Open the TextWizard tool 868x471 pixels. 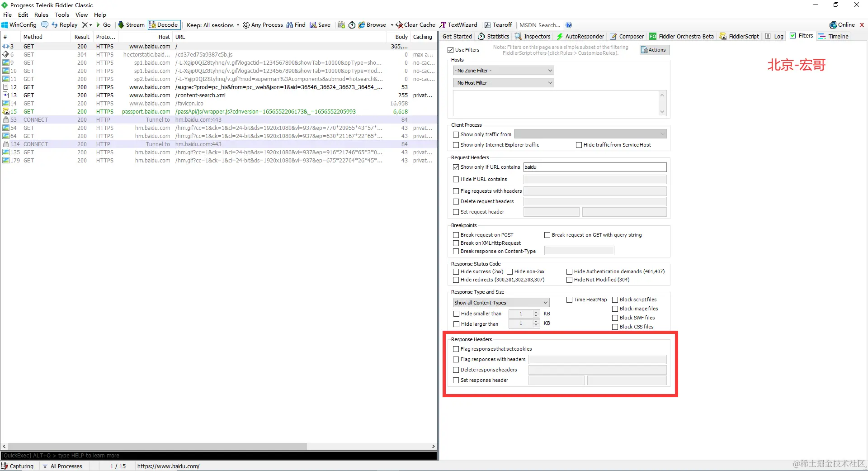pos(458,25)
